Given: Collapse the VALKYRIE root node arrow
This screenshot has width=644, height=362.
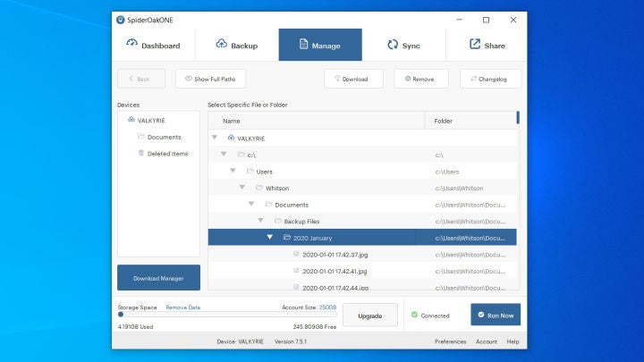Looking at the screenshot, I should click(x=215, y=138).
